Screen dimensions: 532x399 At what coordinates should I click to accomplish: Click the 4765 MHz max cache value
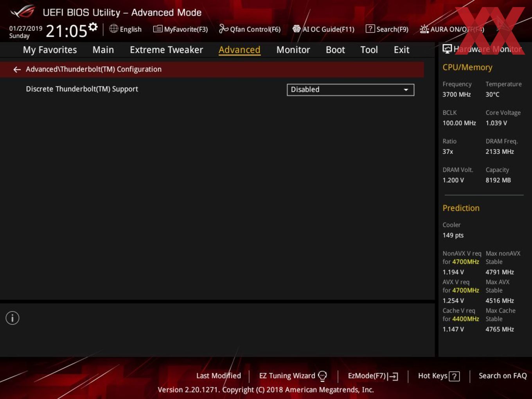click(x=500, y=329)
